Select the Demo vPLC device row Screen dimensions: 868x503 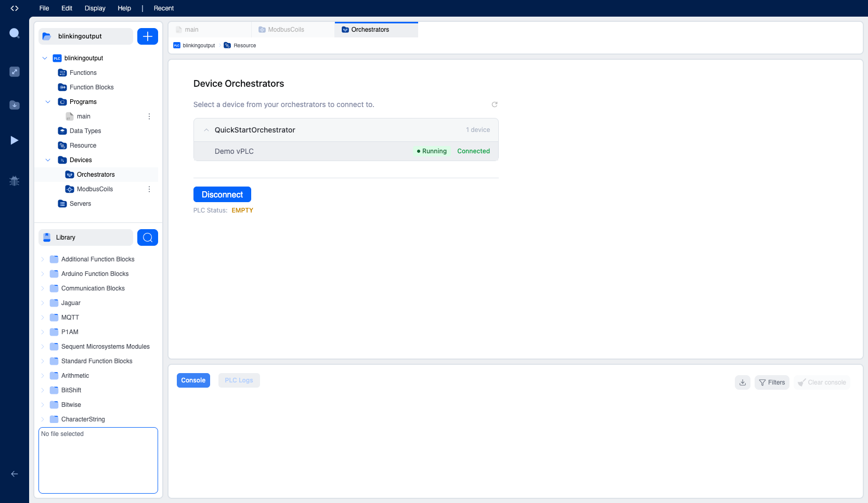(x=346, y=151)
